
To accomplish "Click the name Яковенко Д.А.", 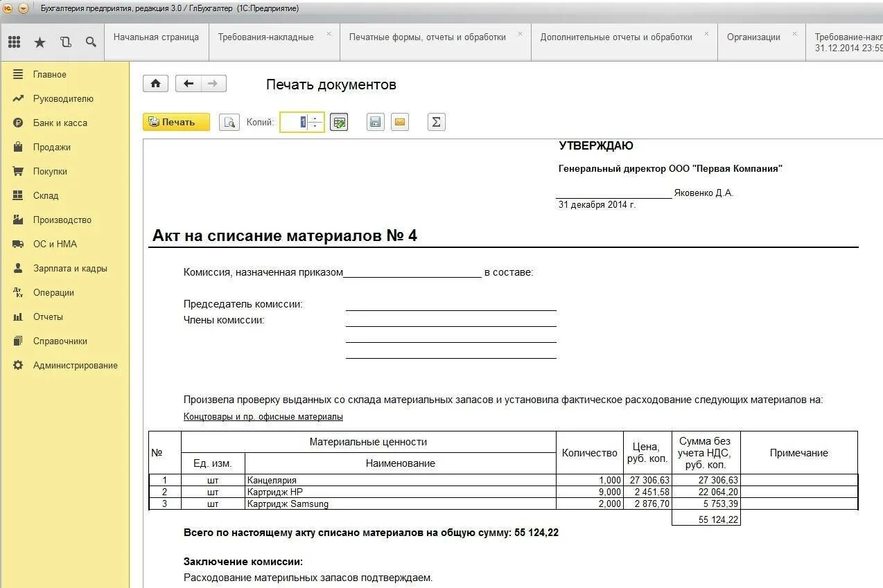I will click(x=703, y=193).
